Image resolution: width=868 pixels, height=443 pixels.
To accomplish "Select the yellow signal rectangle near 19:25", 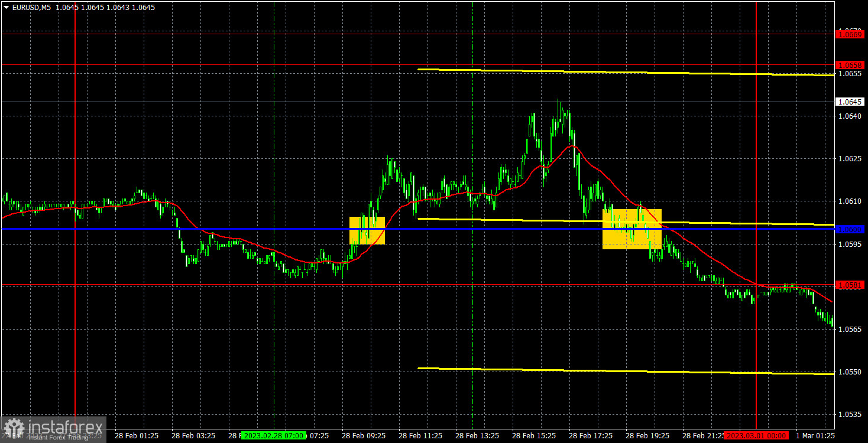I will click(x=631, y=229).
